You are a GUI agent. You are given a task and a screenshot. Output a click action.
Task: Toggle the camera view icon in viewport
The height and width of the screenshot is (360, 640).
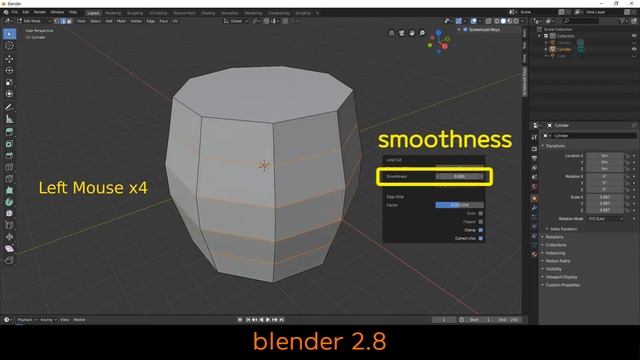click(402, 33)
